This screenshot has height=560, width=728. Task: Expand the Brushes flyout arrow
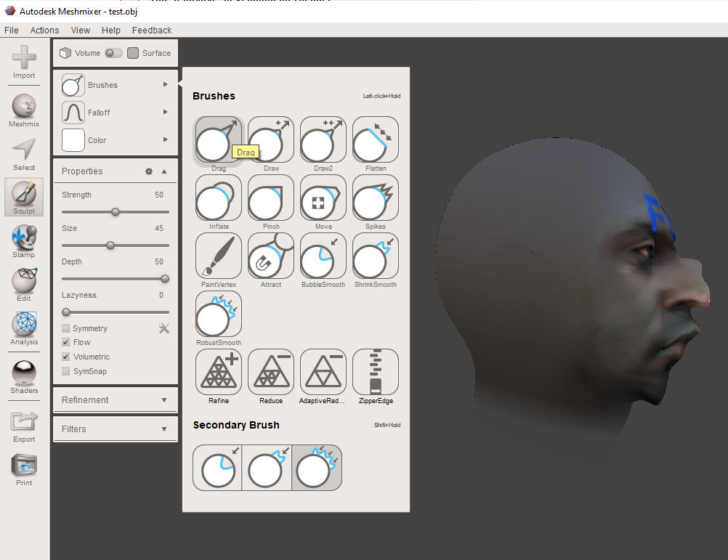pos(165,84)
